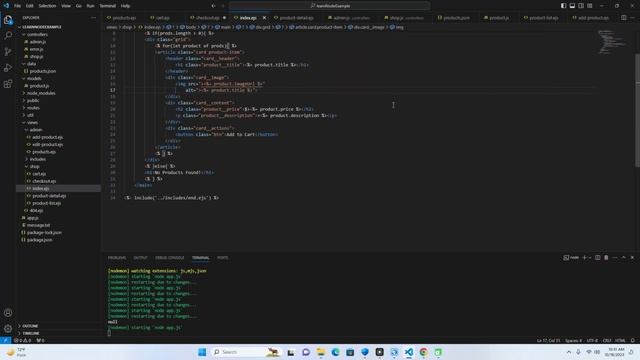Go back using the navigation arrow
Screen dimensions: 640x360
[x=213, y=6]
